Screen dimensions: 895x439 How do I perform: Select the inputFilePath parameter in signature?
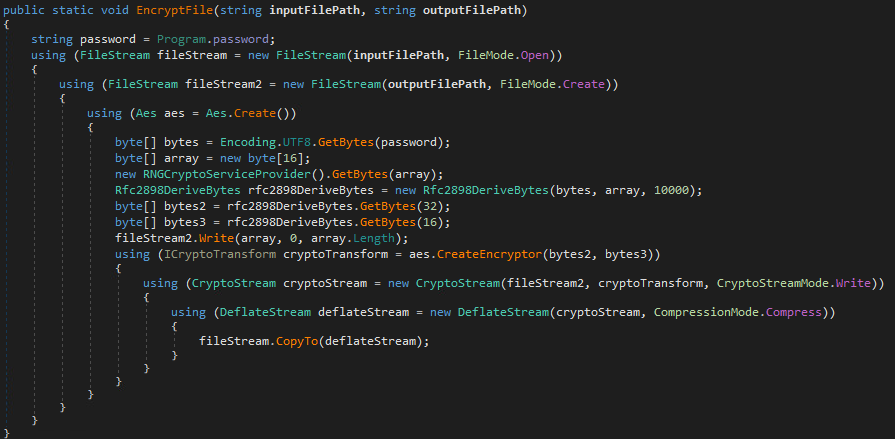pos(315,11)
